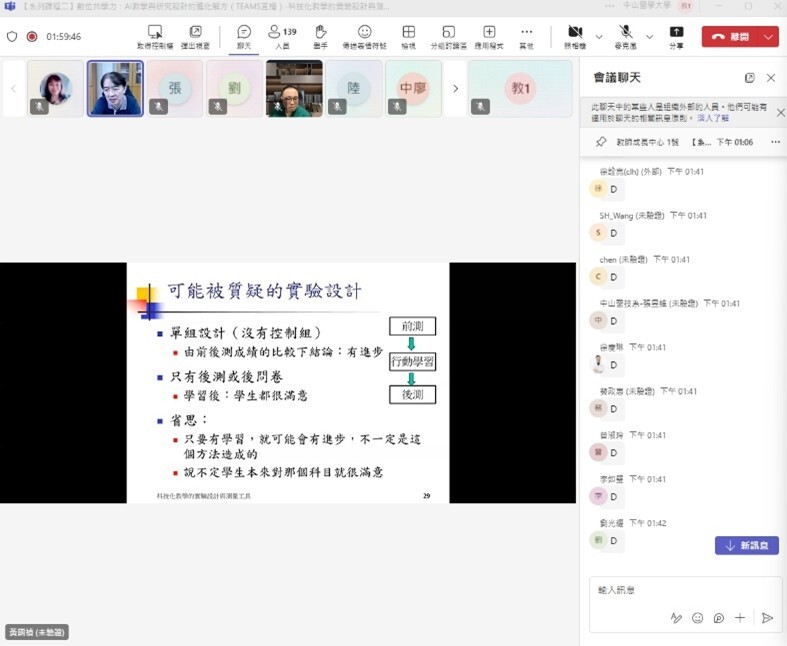Viewport: 787px width, 646px height.
Task: Open camera options dropdown arrow
Action: pos(599,36)
